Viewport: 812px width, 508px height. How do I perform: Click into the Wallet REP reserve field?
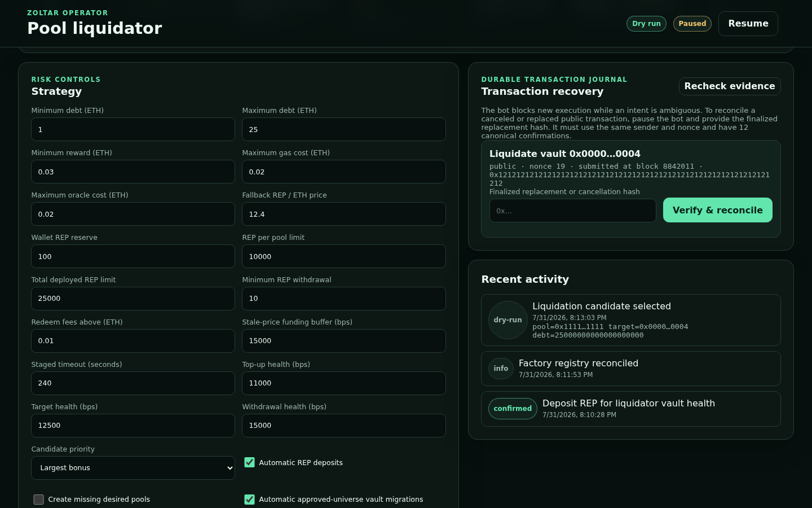pos(133,256)
